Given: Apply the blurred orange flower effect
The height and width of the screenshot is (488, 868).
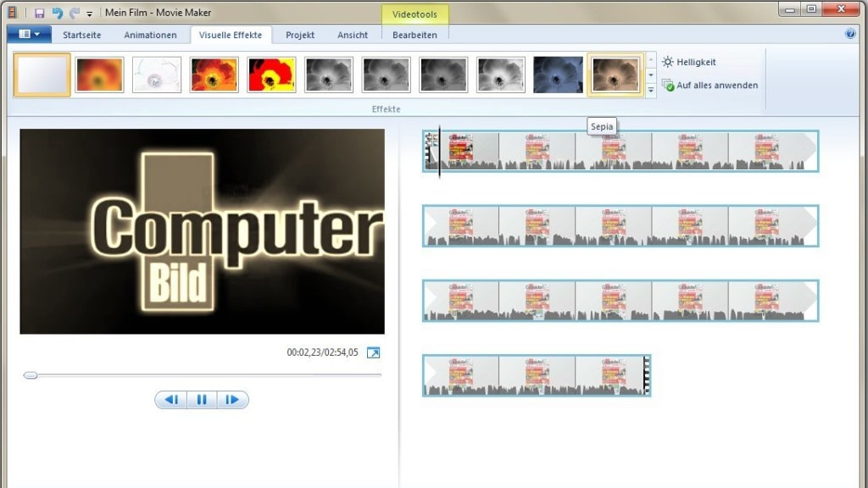Looking at the screenshot, I should click(x=100, y=75).
